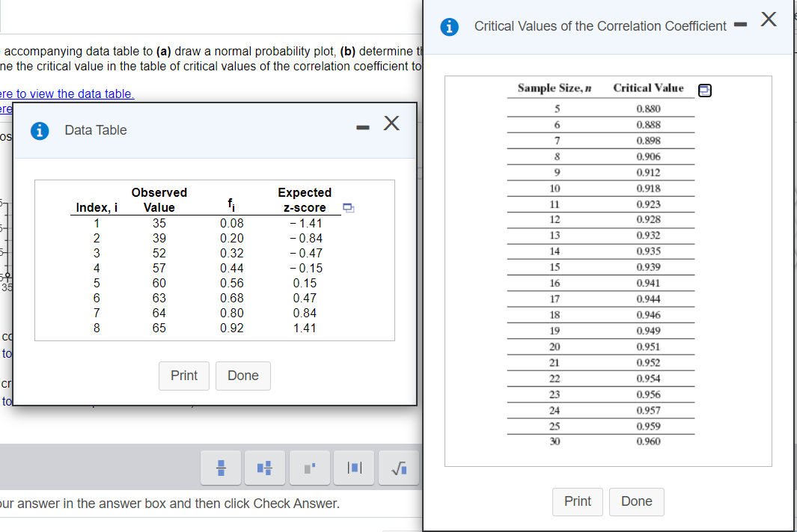The image size is (797, 532).
Task: Close the Data Table dialog
Action: [x=391, y=123]
